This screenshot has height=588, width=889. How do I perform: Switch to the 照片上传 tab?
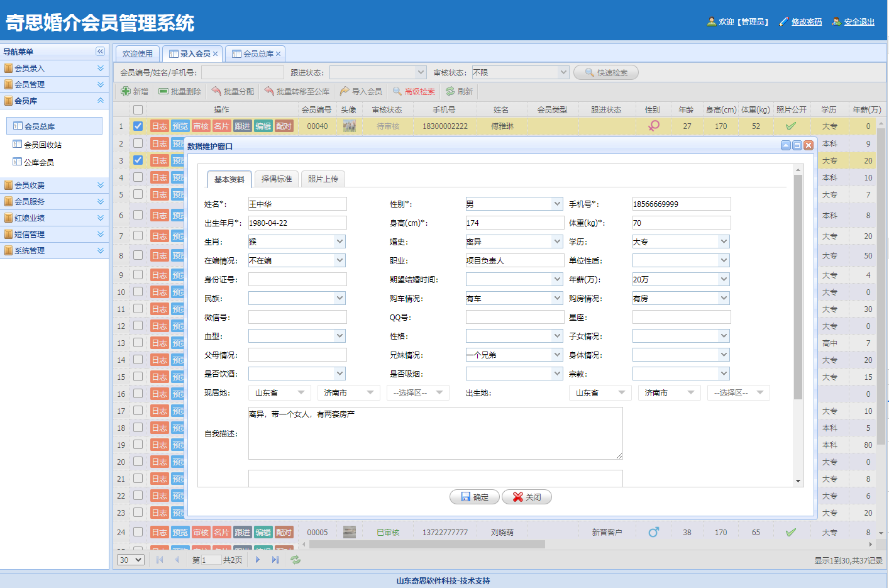pos(323,179)
